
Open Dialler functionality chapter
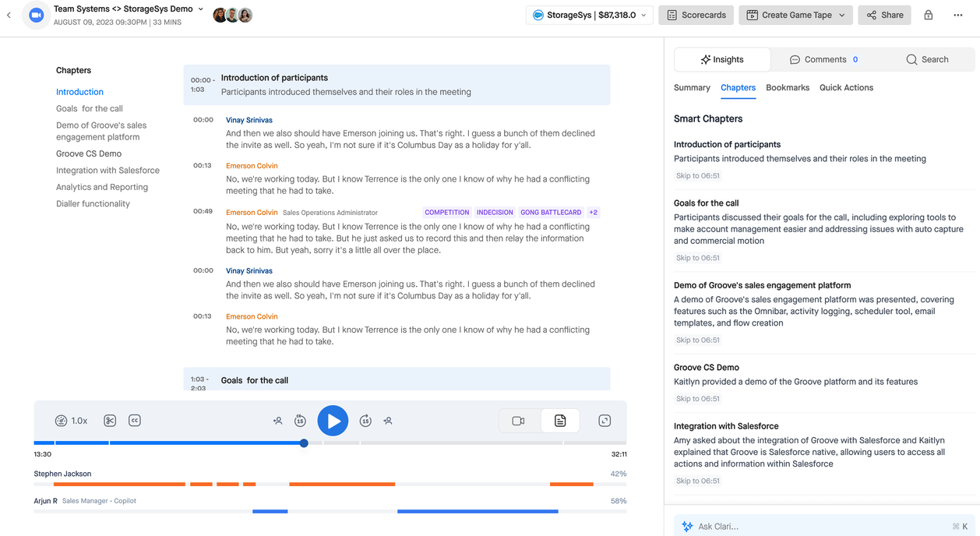[x=93, y=203]
